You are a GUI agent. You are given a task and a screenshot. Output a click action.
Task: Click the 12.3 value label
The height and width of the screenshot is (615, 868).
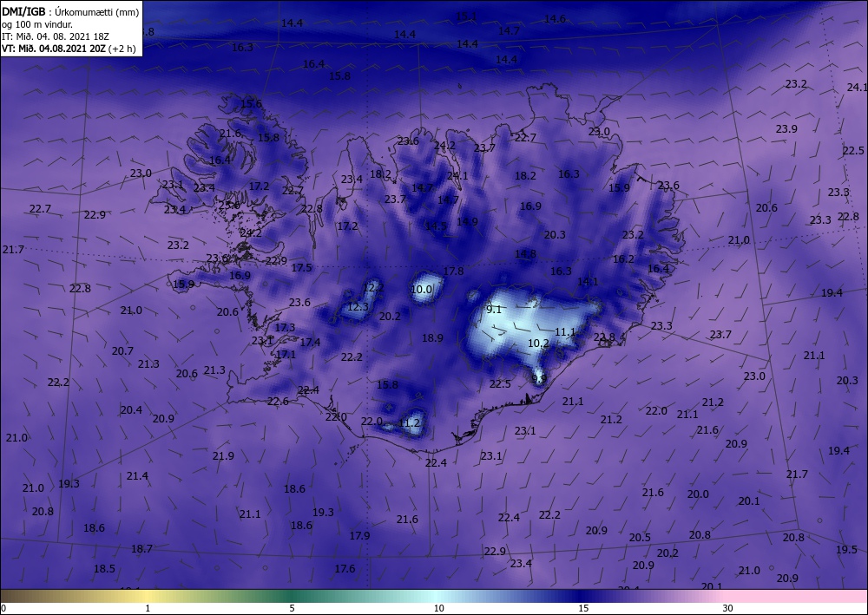pyautogui.click(x=358, y=307)
